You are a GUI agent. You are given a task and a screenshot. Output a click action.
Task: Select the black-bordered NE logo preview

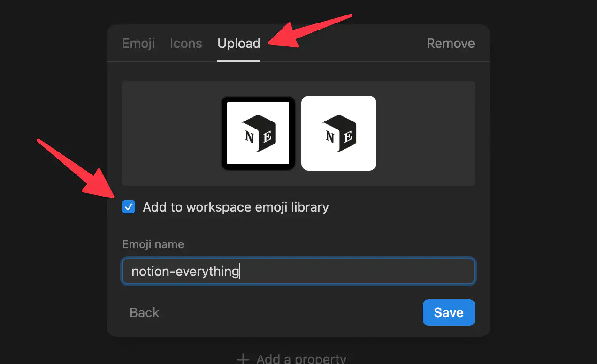coord(258,133)
